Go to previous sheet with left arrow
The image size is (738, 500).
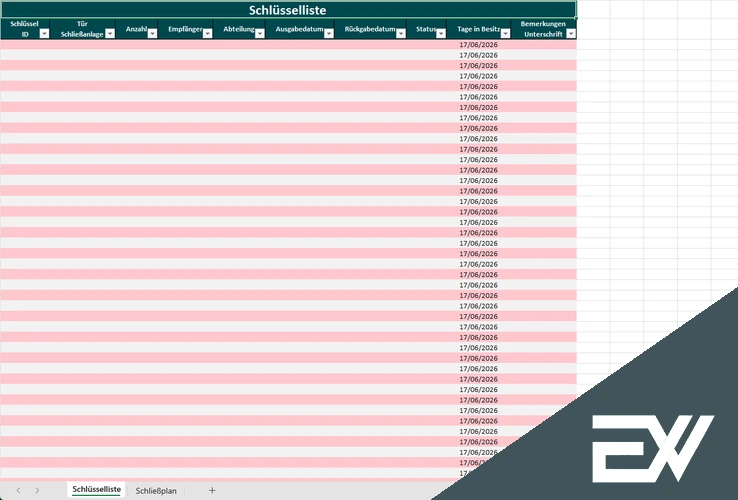[x=18, y=491]
